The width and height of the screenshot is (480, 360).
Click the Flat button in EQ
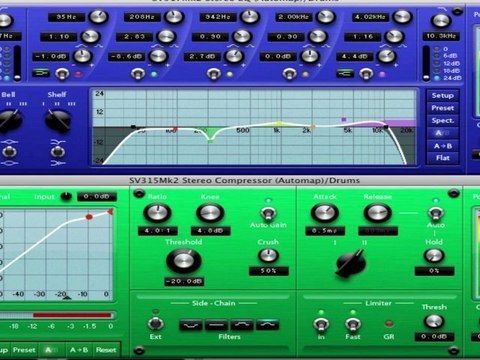(x=443, y=158)
